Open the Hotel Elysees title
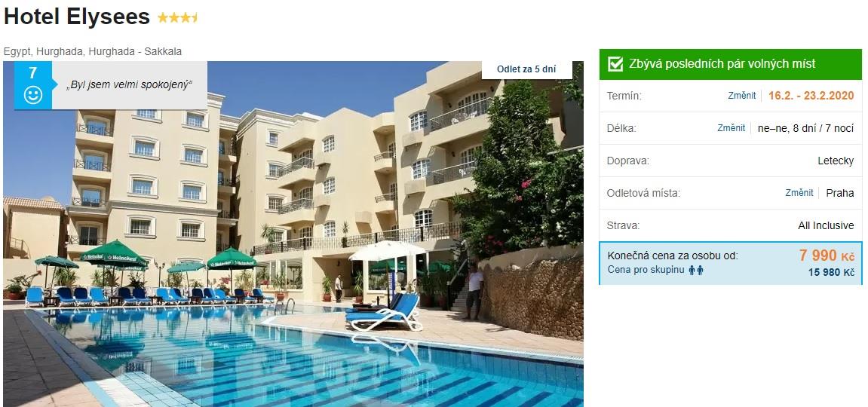Screen dimensions: 868x407 pyautogui.click(x=77, y=17)
